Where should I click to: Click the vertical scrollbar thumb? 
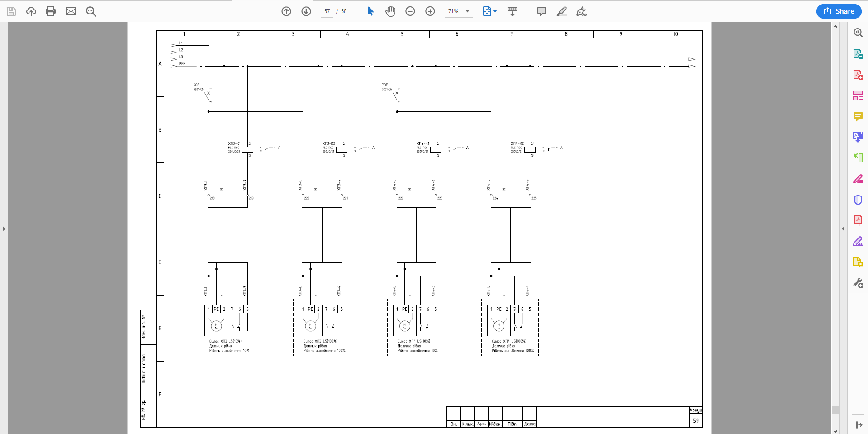tap(835, 410)
